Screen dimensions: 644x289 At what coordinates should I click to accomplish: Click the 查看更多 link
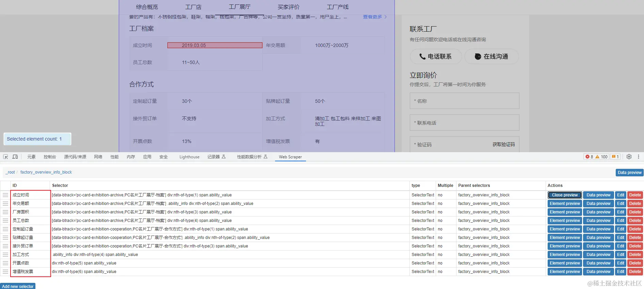374,17
